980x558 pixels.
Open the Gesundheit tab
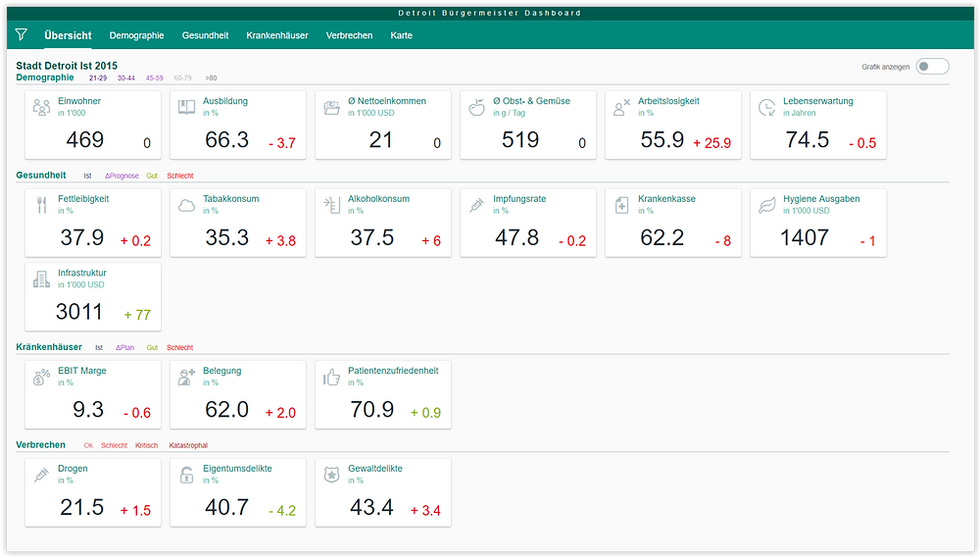tap(205, 35)
